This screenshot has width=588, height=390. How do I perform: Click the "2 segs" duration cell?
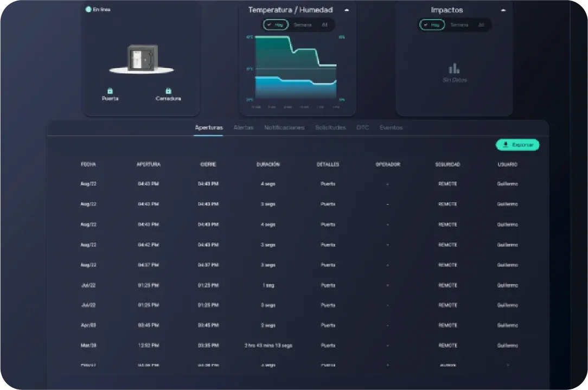(x=268, y=325)
